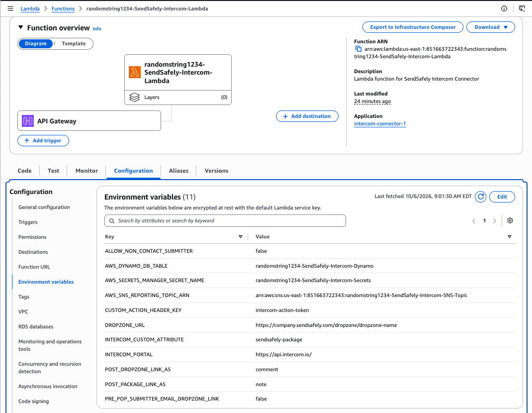Viewport: 532px width, 413px height.
Task: Go to Lambda breadcrumb link
Action: point(30,8)
